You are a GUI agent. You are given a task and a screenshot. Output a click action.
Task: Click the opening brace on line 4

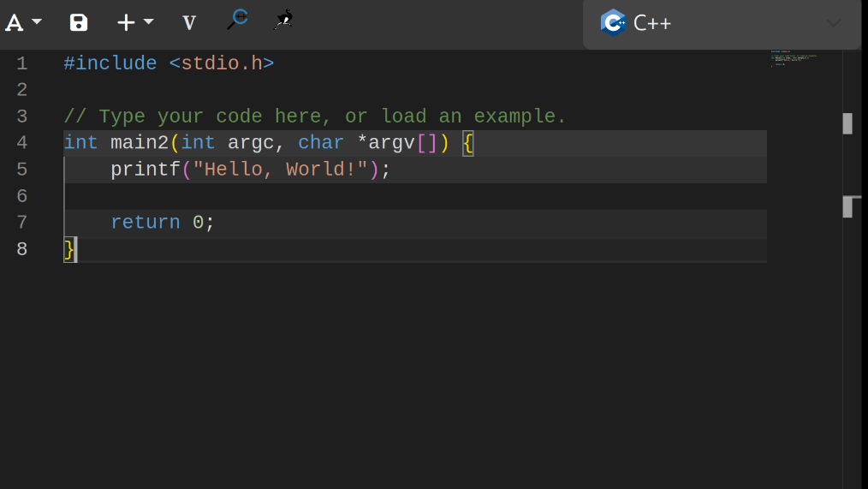(468, 143)
